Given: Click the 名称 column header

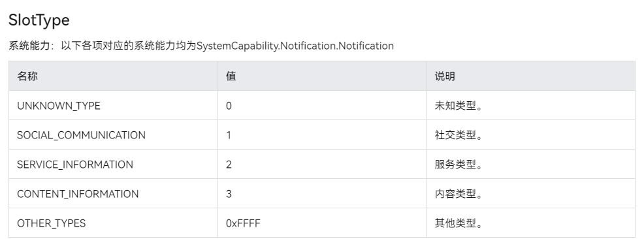Looking at the screenshot, I should click(x=27, y=76).
